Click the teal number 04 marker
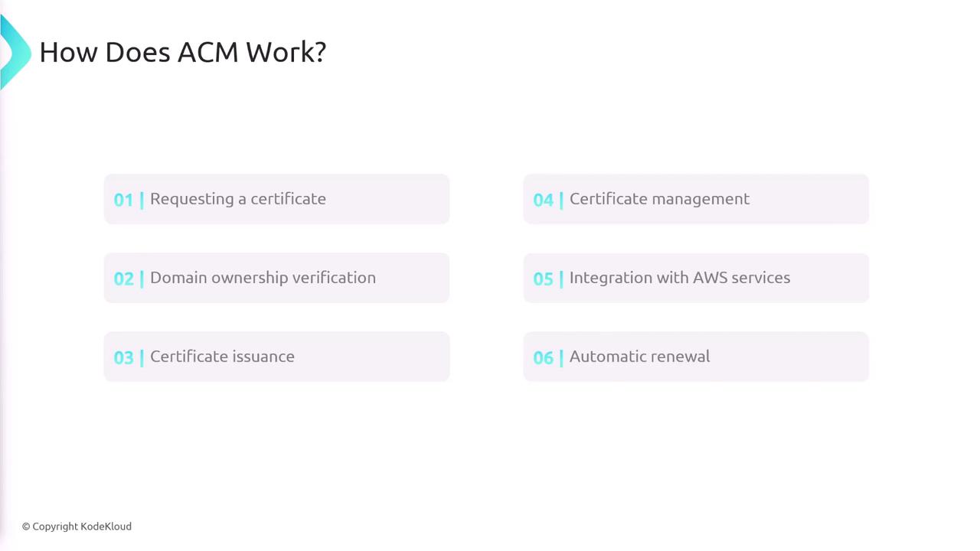The height and width of the screenshot is (551, 980). coord(543,201)
